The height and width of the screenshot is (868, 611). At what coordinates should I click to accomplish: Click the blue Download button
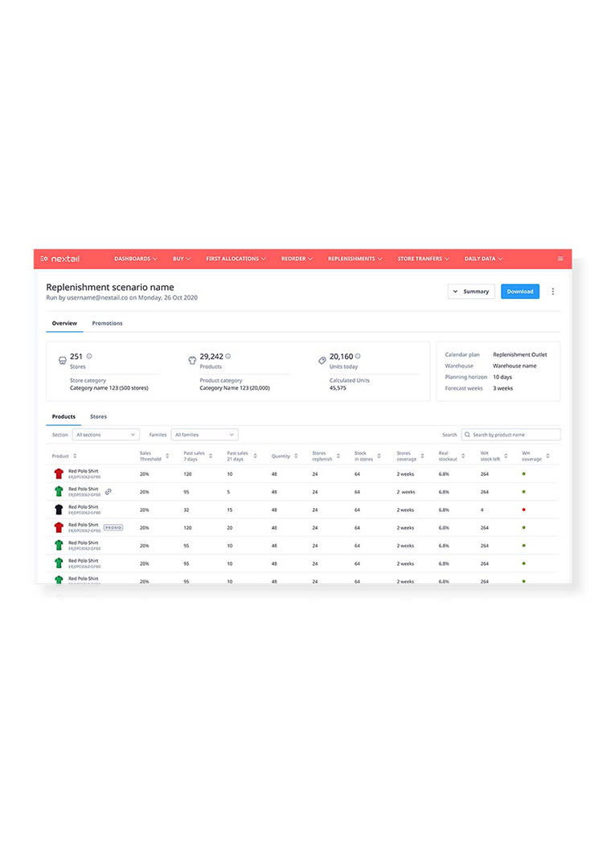[519, 292]
